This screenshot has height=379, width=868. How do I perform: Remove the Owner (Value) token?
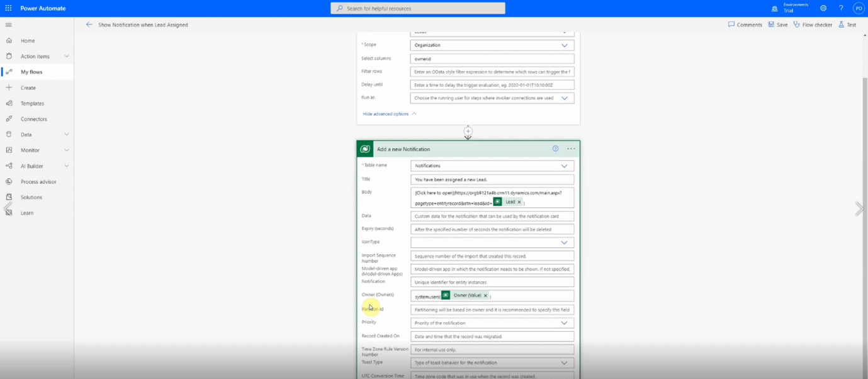tap(485, 295)
